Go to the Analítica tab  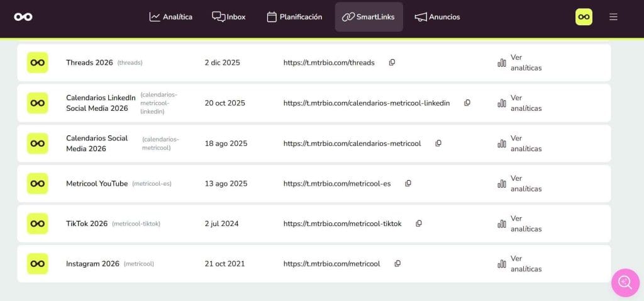[171, 17]
